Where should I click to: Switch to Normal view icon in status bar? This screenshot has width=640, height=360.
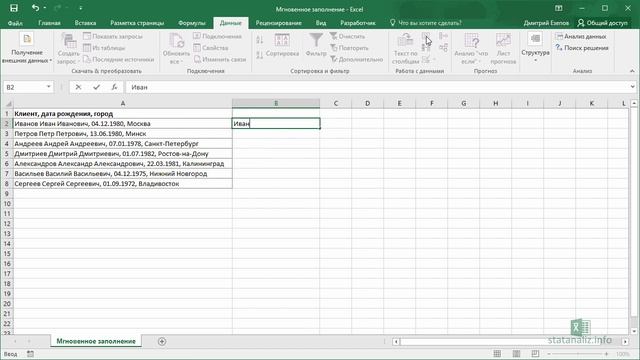tap(497, 353)
